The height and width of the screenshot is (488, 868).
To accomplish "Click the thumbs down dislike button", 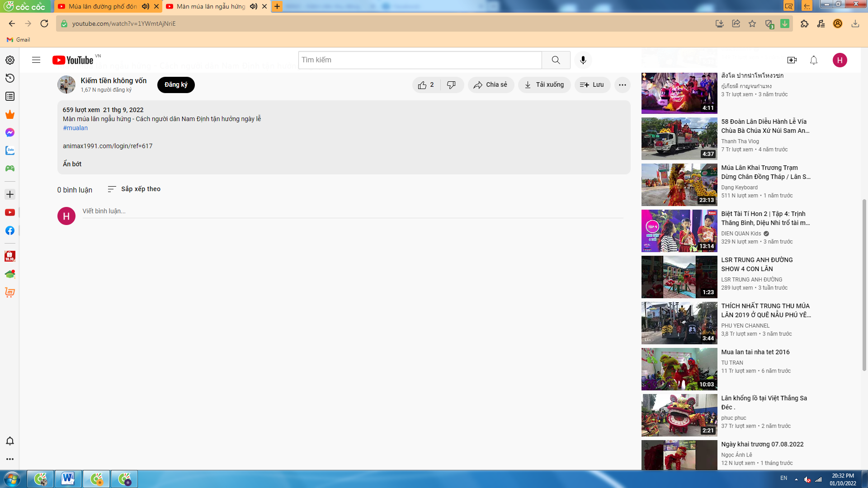I will tap(451, 85).
